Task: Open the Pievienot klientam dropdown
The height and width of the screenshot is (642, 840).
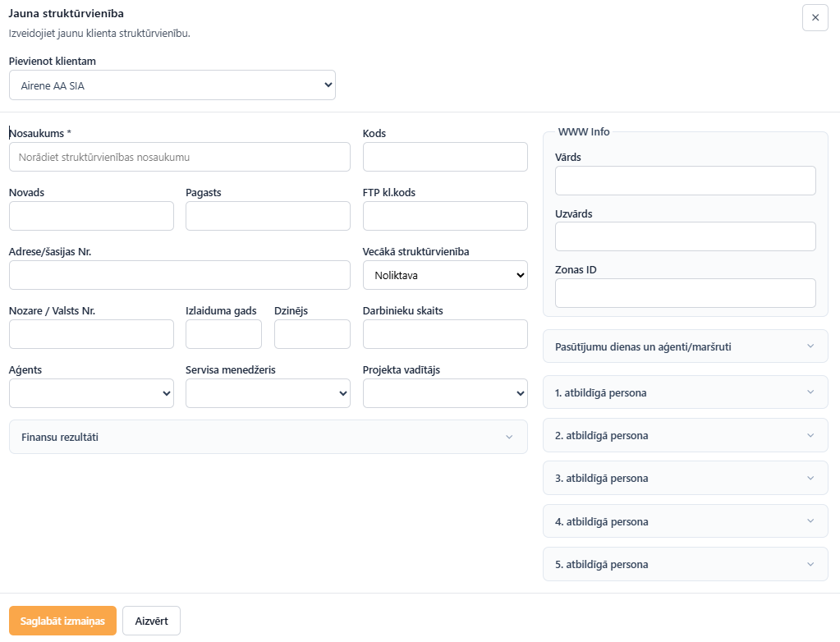Action: (172, 85)
